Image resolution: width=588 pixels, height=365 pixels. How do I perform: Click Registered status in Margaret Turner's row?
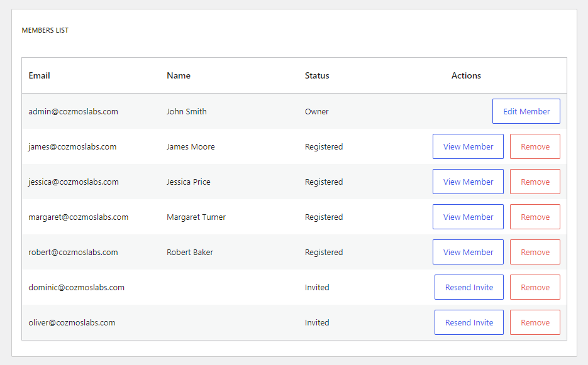(324, 217)
